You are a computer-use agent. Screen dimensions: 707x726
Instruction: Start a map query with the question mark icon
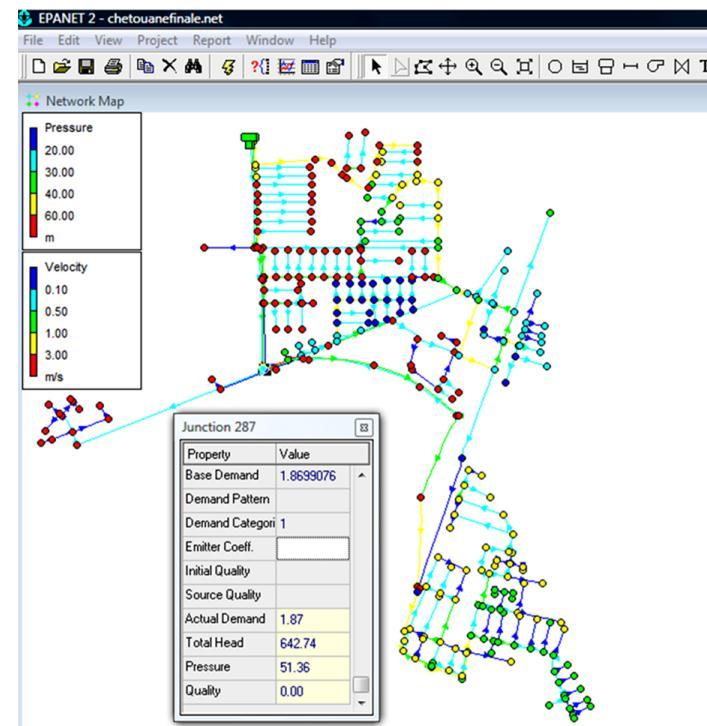pos(260,67)
